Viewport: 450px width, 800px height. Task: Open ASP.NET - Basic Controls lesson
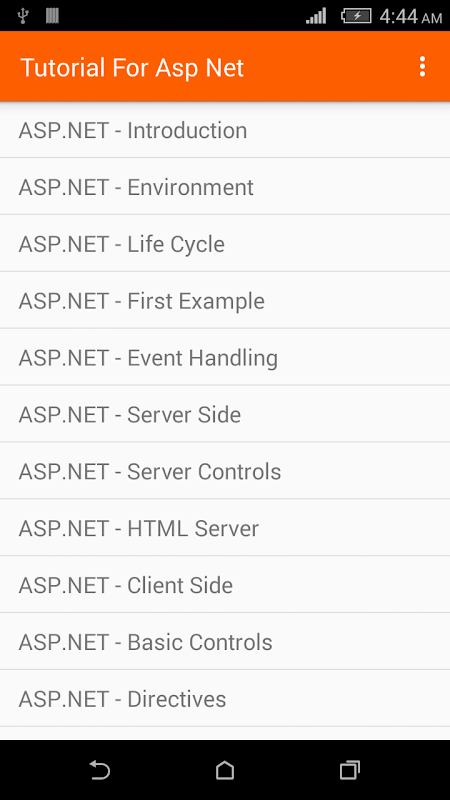click(x=225, y=641)
